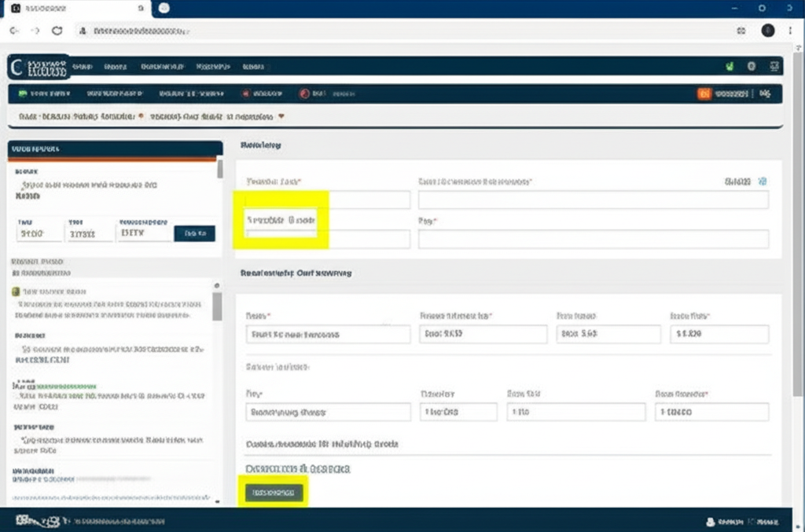Image resolution: width=805 pixels, height=532 pixels.
Task: Click the red circle icon in the secondary toolbar
Action: click(304, 94)
